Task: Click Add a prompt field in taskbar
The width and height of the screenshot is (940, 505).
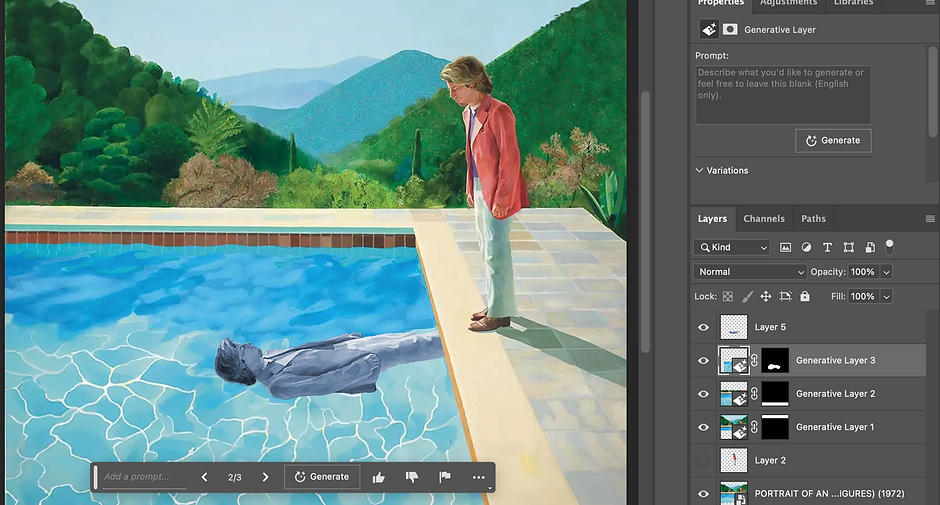Action: click(144, 477)
